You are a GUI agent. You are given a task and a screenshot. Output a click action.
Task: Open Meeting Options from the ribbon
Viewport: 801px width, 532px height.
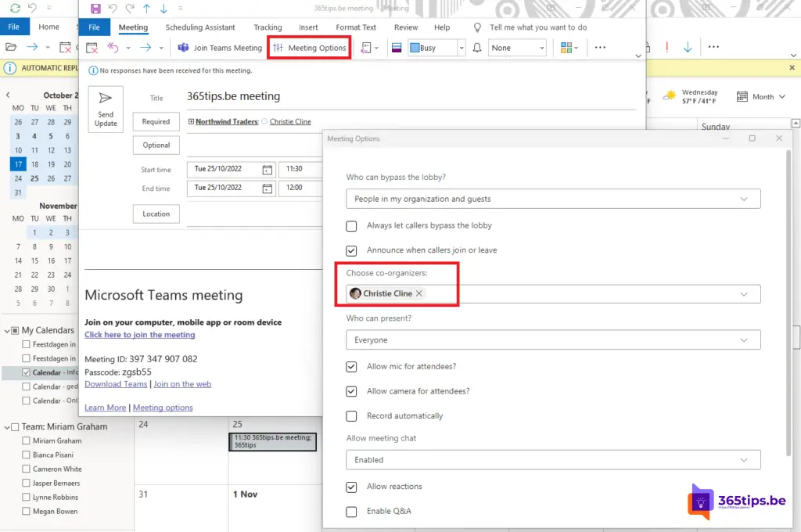(308, 47)
